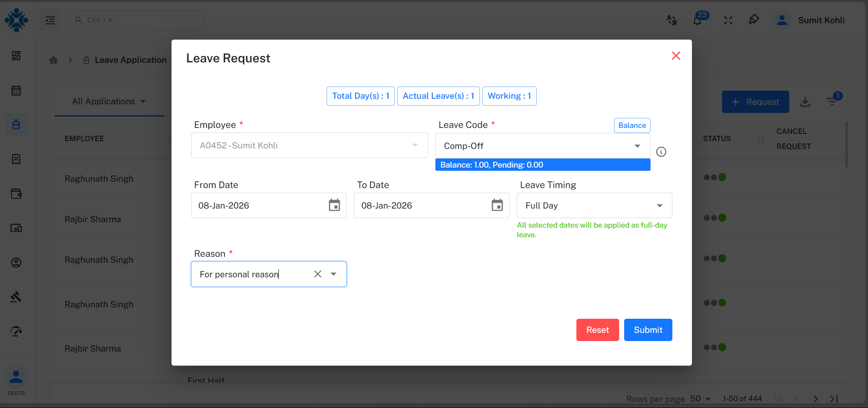Image resolution: width=868 pixels, height=408 pixels.
Task: Click the notification bell icon
Action: click(x=697, y=20)
